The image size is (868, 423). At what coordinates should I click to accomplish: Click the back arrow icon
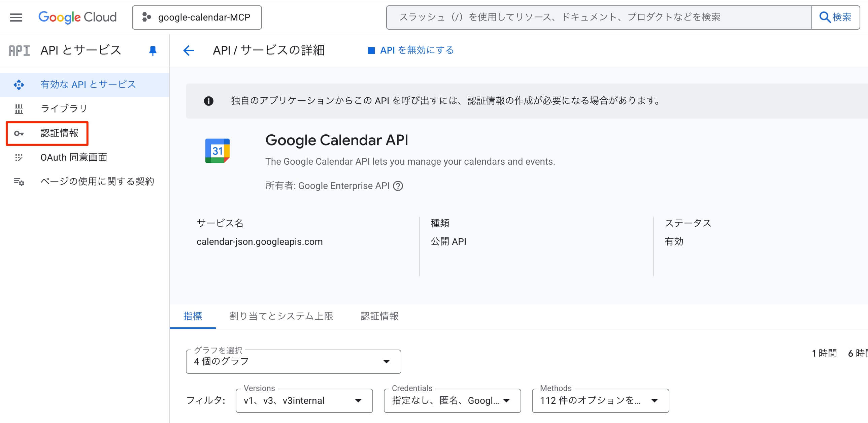point(189,51)
